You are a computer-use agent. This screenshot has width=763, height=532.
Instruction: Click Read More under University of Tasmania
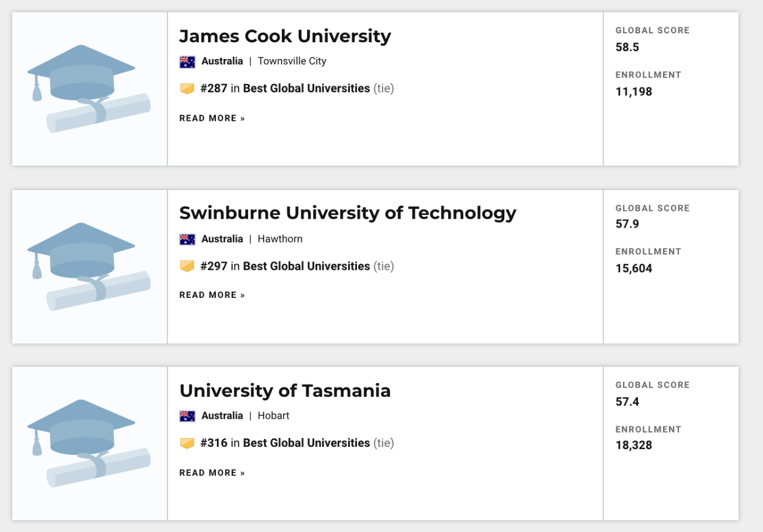pos(212,473)
